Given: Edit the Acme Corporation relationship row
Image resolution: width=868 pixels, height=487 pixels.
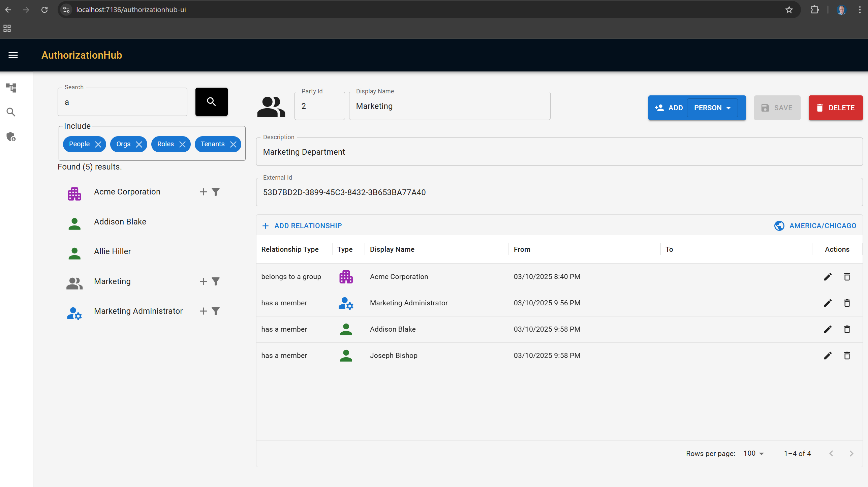Looking at the screenshot, I should [x=828, y=277].
